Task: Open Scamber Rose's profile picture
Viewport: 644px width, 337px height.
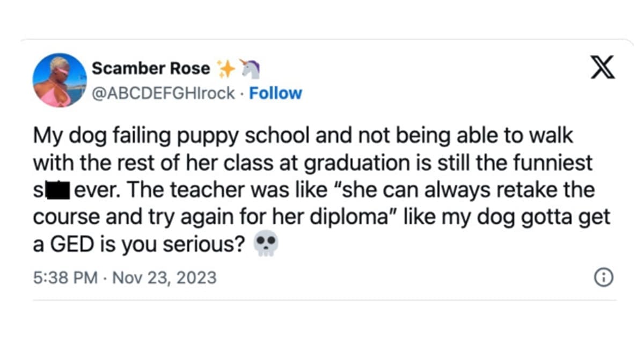Action: pos(59,79)
